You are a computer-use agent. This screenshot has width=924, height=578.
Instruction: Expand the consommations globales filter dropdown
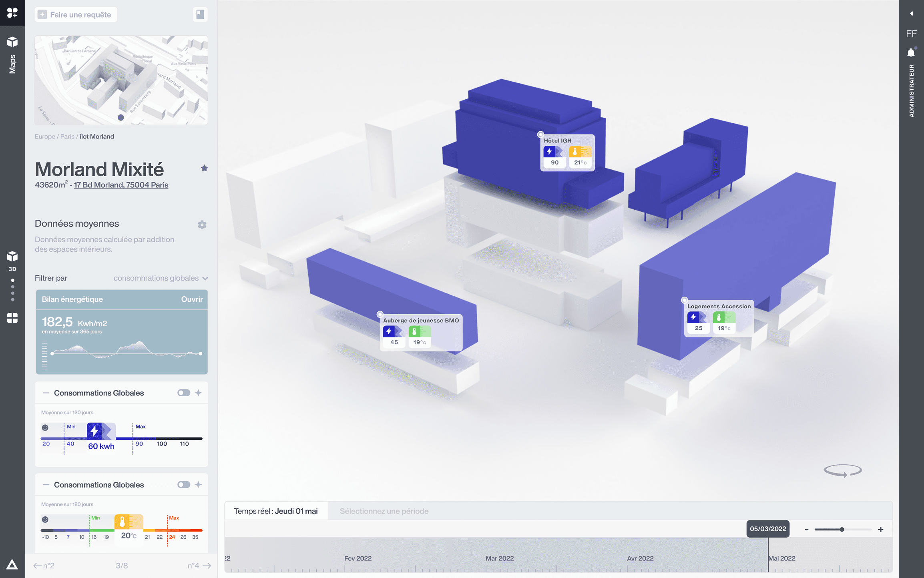pos(161,278)
